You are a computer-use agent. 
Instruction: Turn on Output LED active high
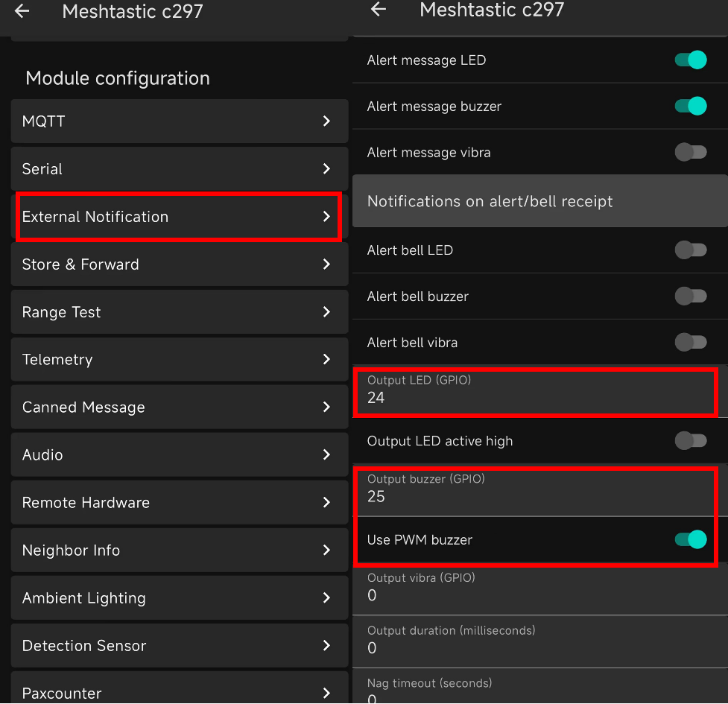(691, 440)
